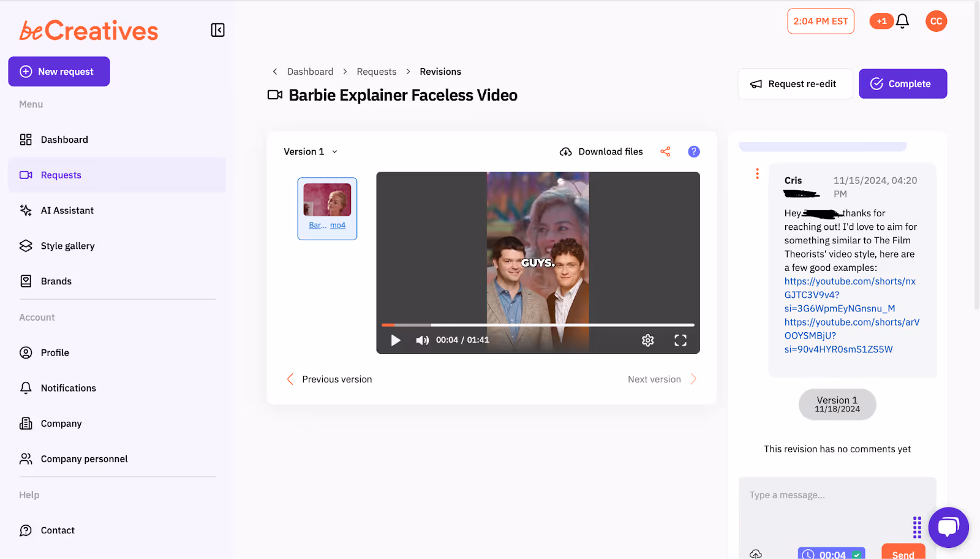The width and height of the screenshot is (980, 559).
Task: Click the Company personnel people icon
Action: point(26,459)
